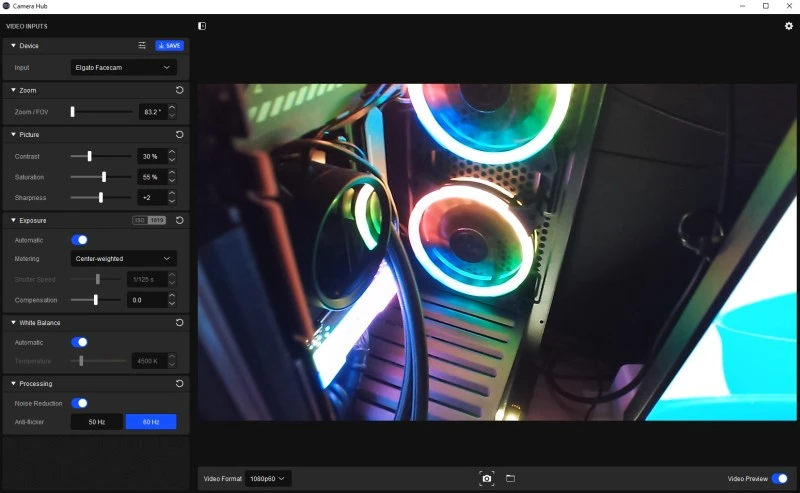Click the camera video preview image
Screen dimensions: 800x493
click(497, 252)
